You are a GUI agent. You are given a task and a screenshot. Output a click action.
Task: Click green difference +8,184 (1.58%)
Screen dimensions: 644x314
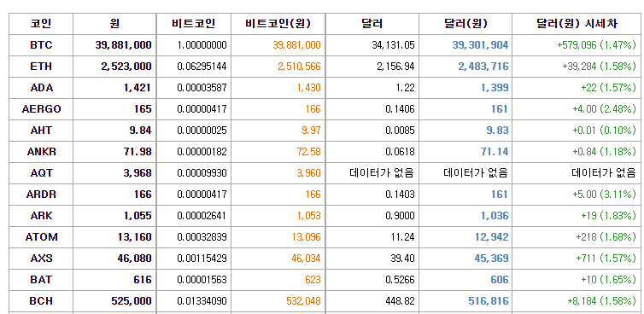[x=601, y=301]
